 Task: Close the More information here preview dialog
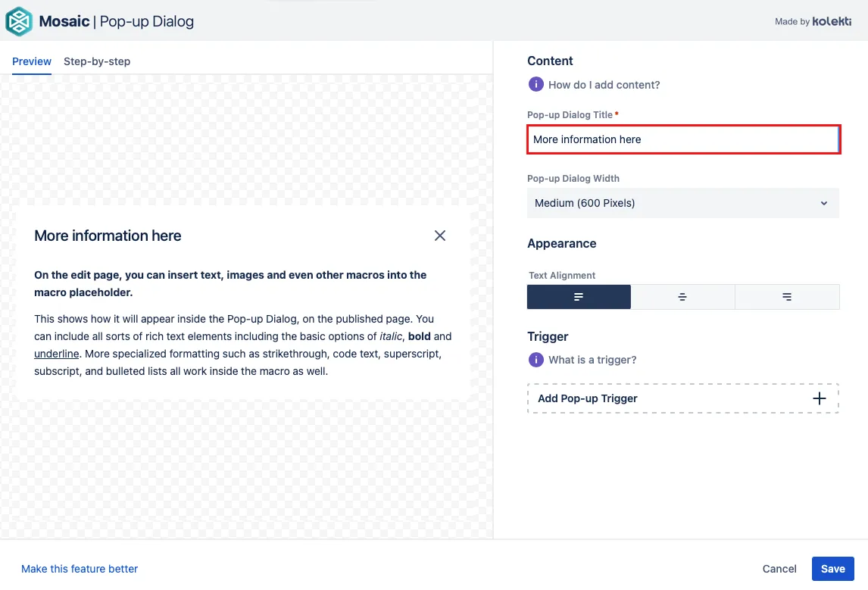(x=440, y=236)
